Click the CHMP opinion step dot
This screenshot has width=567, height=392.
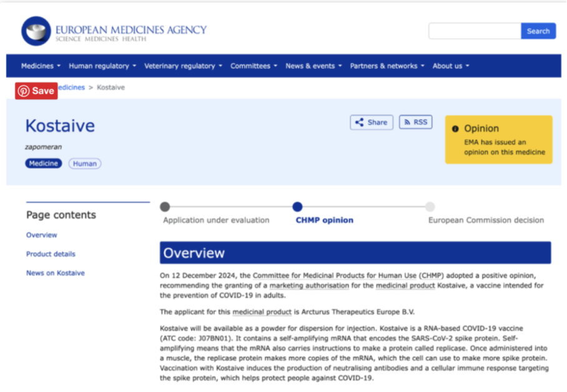[x=297, y=207]
